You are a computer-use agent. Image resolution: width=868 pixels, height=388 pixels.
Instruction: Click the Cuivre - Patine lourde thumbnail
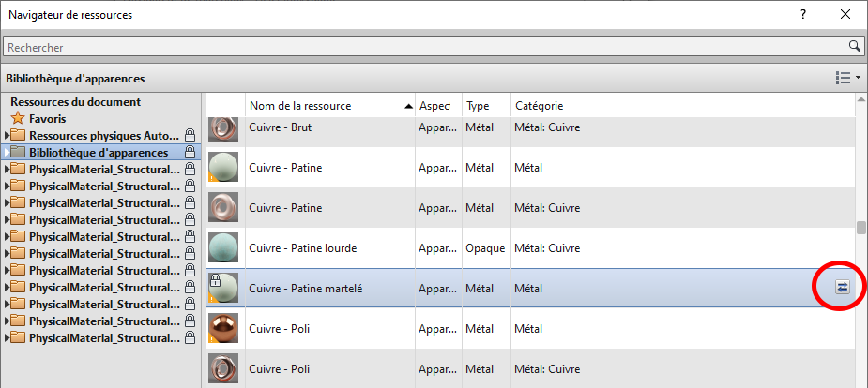click(x=223, y=248)
